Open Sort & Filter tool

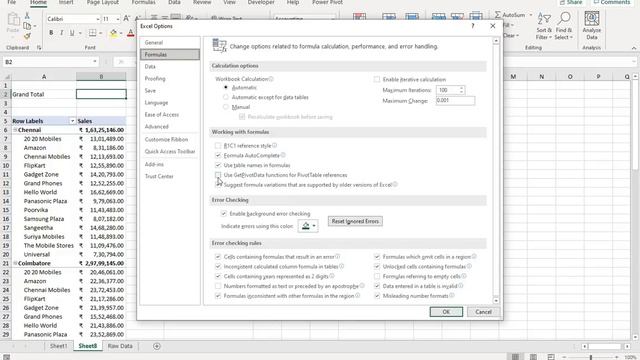(x=544, y=26)
